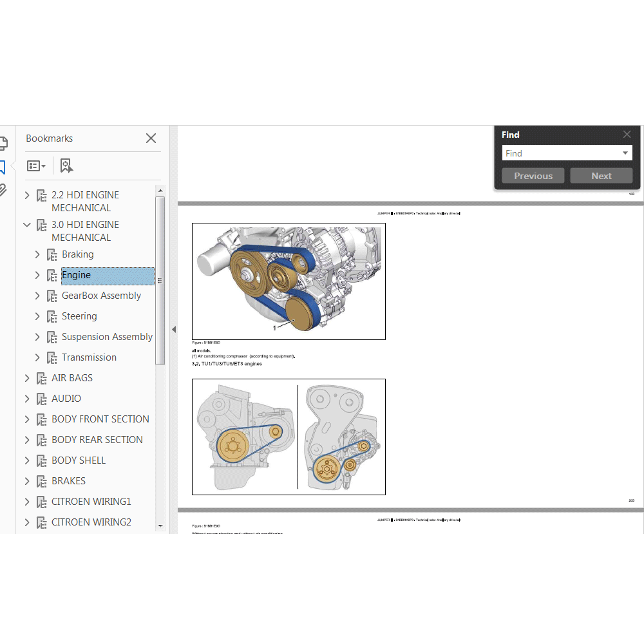Click the 2.2 HDI ENGINE MECHANICAL bookmark icon
Viewport: 644px width, 644px height.
pos(41,196)
